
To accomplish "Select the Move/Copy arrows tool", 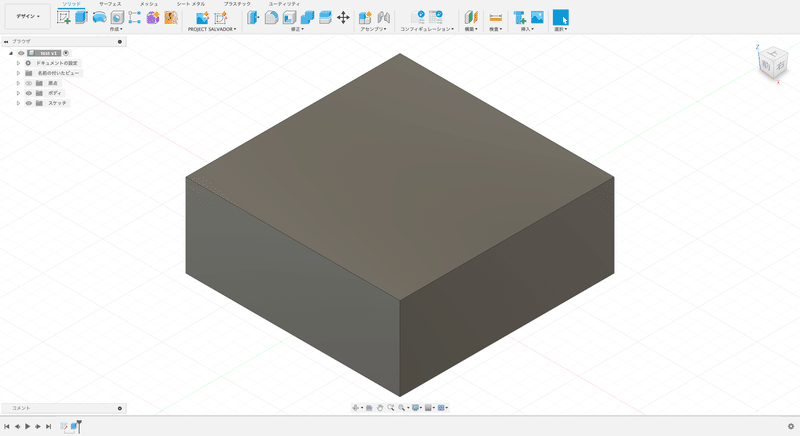I will click(343, 17).
